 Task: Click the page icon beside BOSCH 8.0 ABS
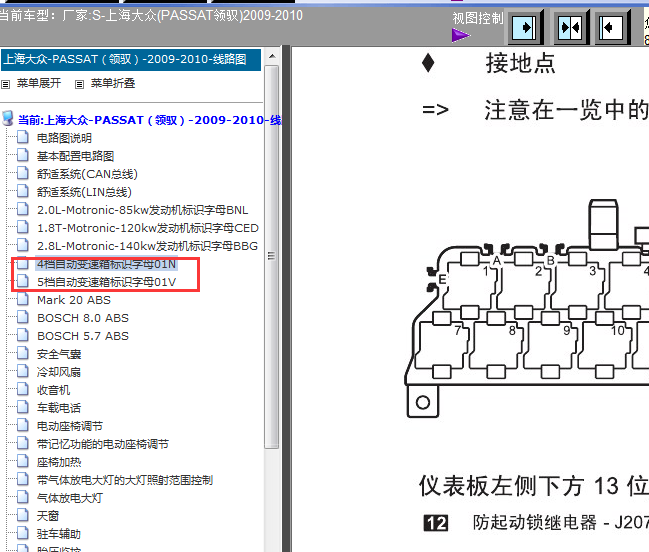point(23,317)
